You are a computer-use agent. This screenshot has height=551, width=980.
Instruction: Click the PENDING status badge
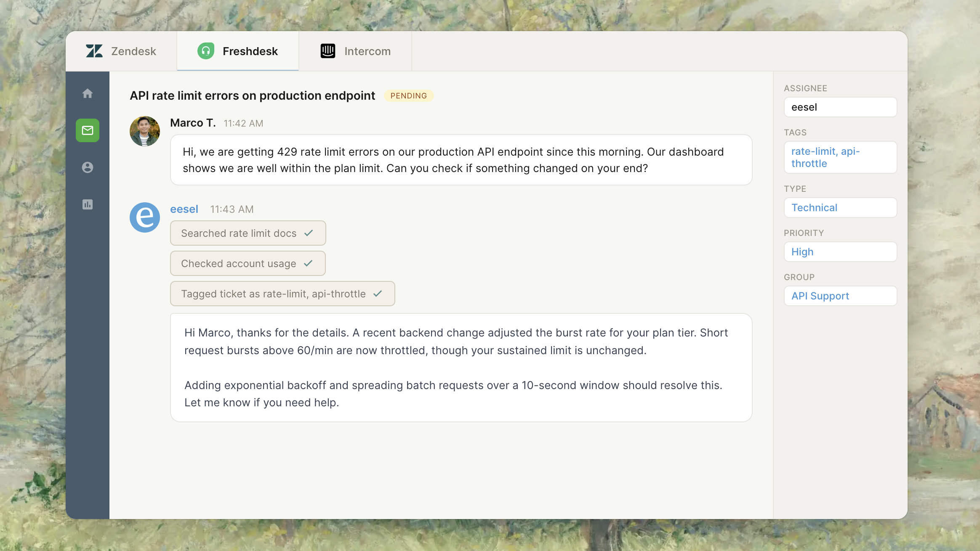[x=409, y=96]
